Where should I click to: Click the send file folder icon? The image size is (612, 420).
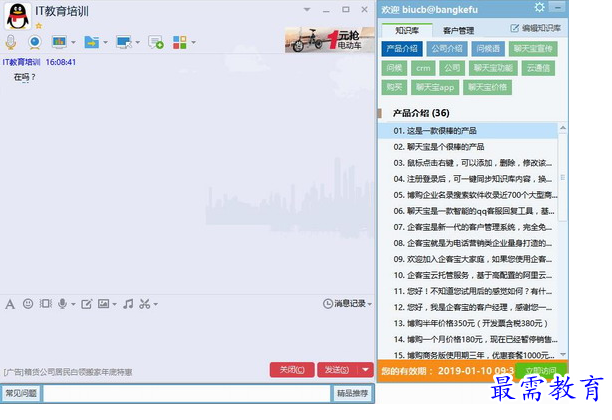point(91,42)
